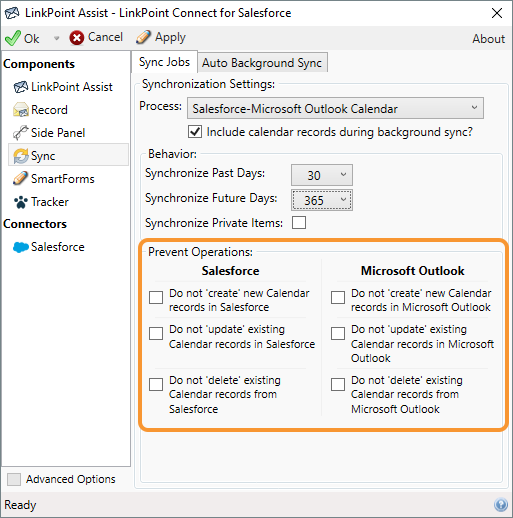Close the LinkPoint Assist window
The height and width of the screenshot is (518, 513).
(497, 13)
